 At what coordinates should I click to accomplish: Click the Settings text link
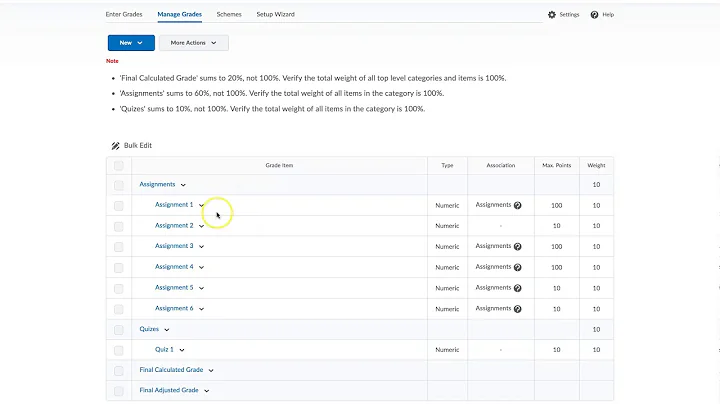point(569,15)
